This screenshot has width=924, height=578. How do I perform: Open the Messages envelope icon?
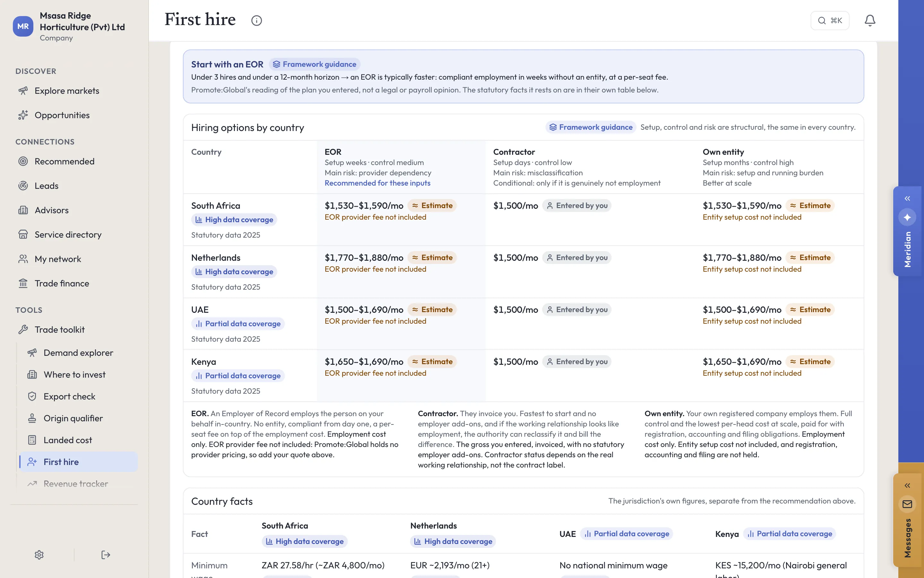coord(907,504)
